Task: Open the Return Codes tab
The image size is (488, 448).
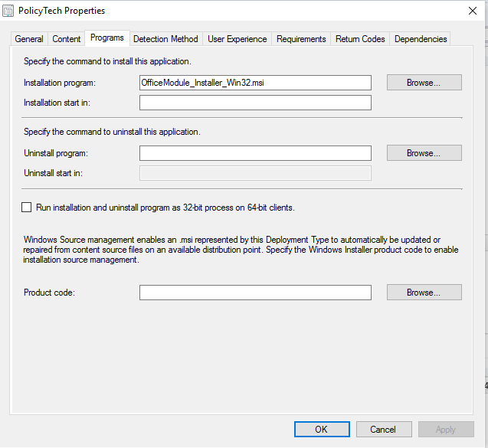Action: pos(360,39)
